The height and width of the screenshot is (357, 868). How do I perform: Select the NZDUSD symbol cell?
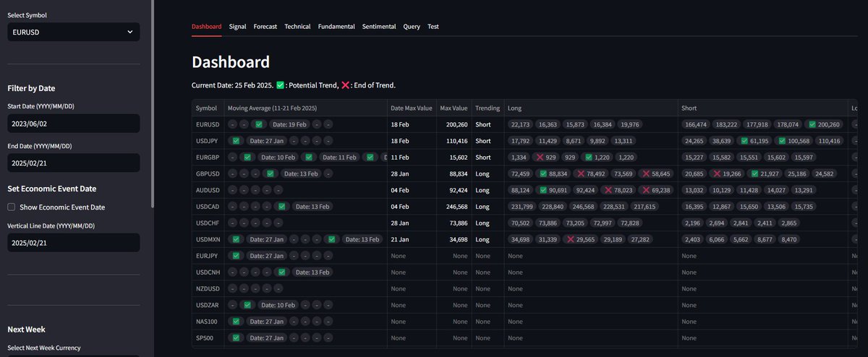click(x=208, y=288)
